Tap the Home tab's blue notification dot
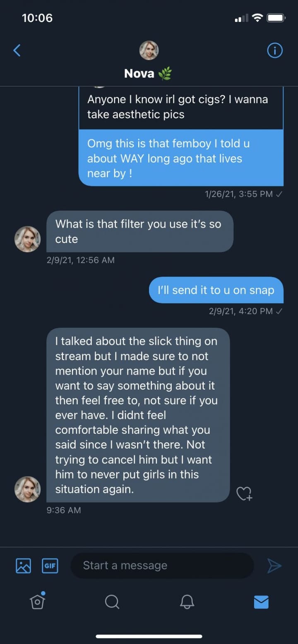The width and height of the screenshot is (298, 644). point(43,594)
